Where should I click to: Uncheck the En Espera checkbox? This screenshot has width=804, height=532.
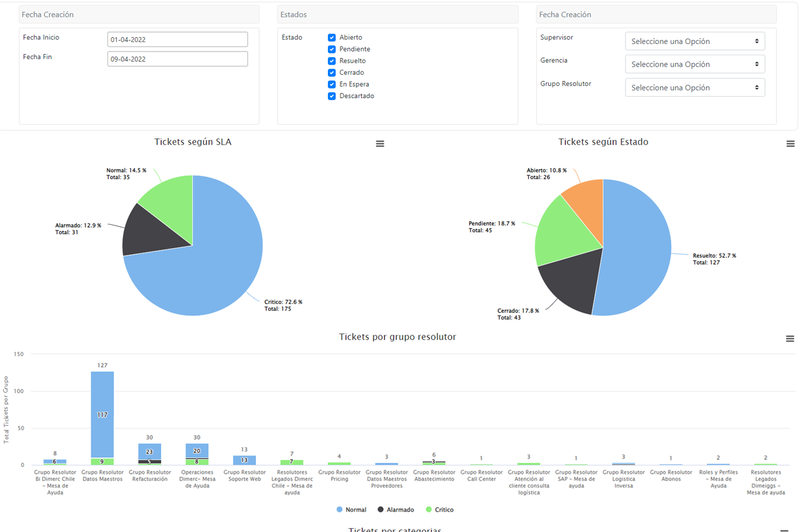tap(332, 84)
